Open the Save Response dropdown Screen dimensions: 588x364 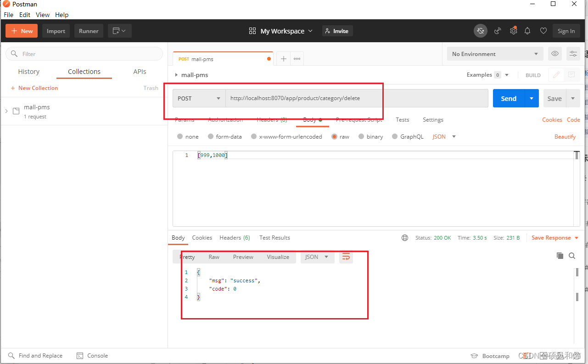554,238
